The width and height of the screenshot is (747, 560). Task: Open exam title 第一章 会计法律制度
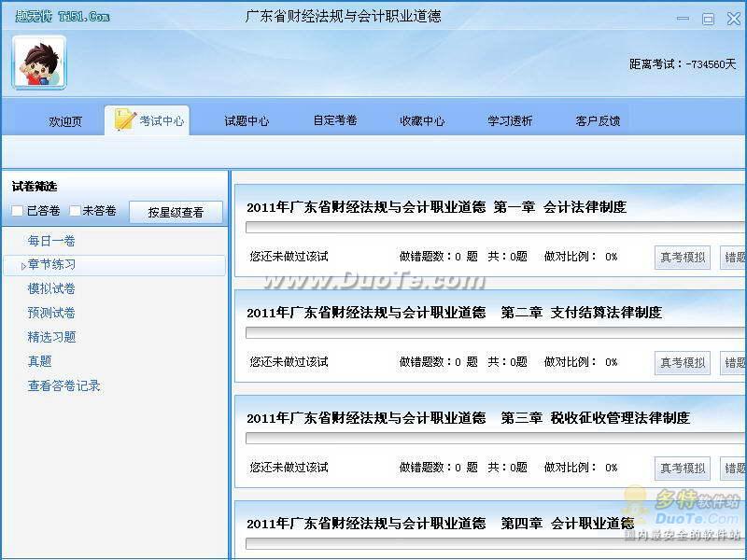coord(436,207)
